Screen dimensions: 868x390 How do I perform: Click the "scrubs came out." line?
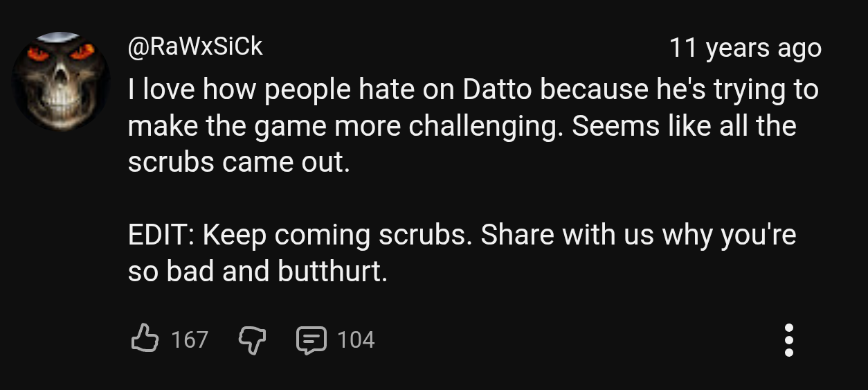tap(239, 162)
